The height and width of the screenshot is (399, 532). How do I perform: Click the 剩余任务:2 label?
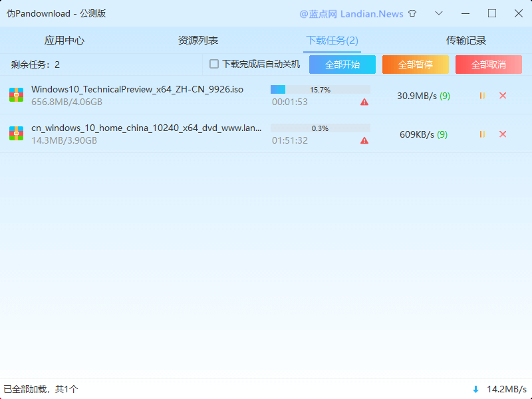[35, 65]
